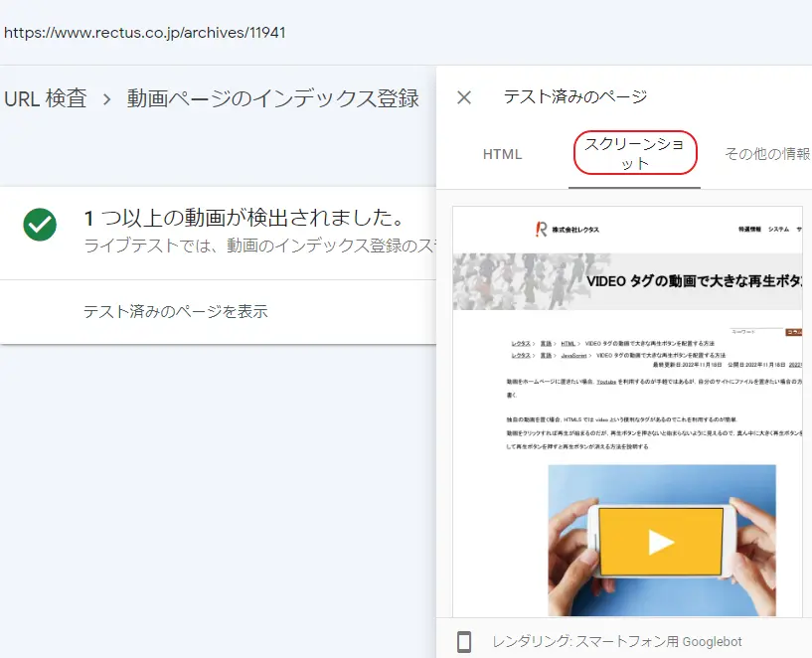Open the その他の情報 tab
This screenshot has height=658, width=812.
pos(767,154)
